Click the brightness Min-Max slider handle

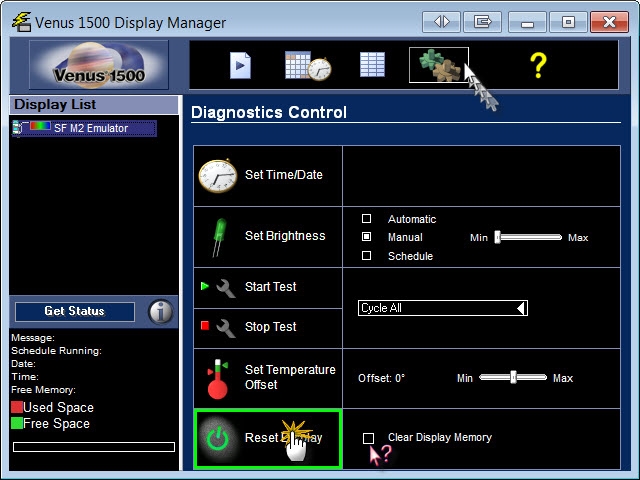pos(498,237)
